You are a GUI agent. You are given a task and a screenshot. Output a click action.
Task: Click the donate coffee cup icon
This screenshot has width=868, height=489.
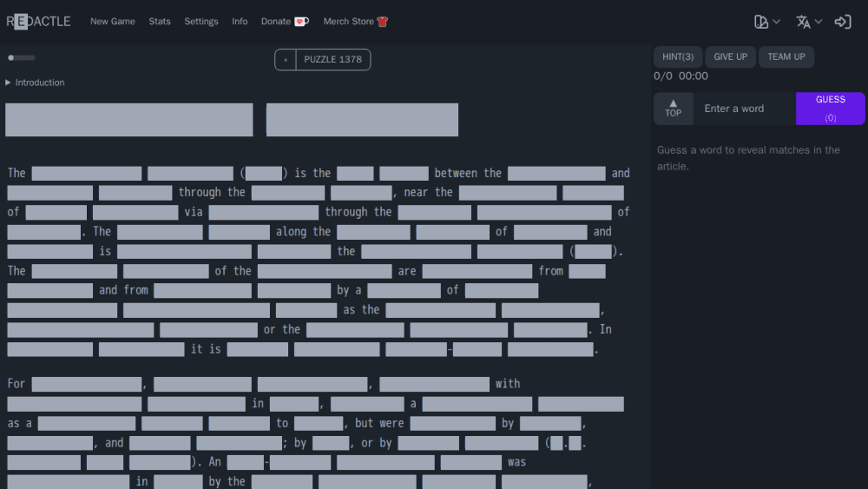302,22
